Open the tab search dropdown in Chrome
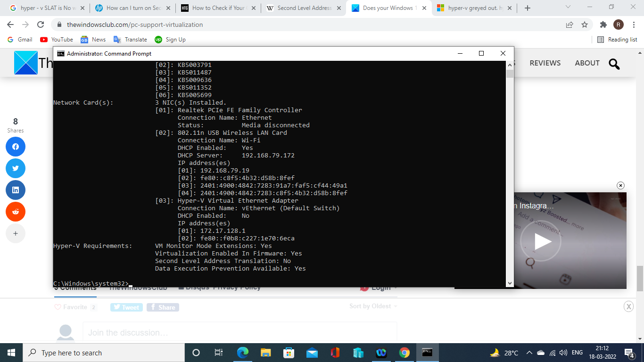Viewport: 644px width, 362px height. coord(568,7)
